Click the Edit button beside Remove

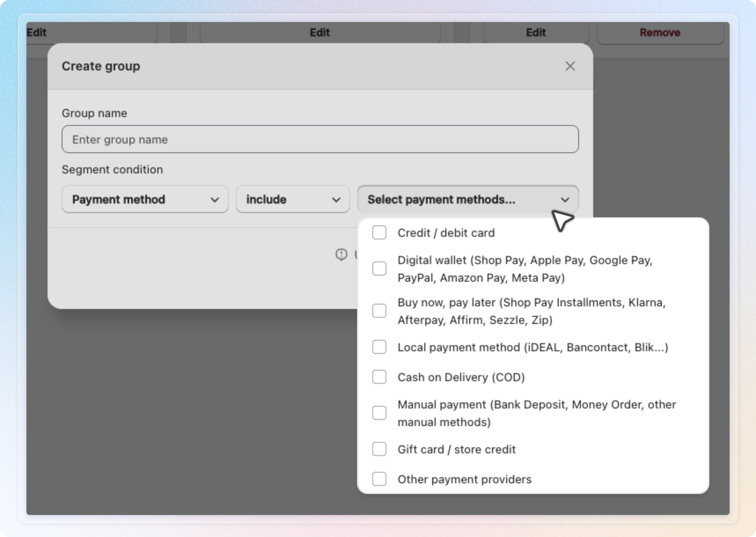[x=536, y=32]
